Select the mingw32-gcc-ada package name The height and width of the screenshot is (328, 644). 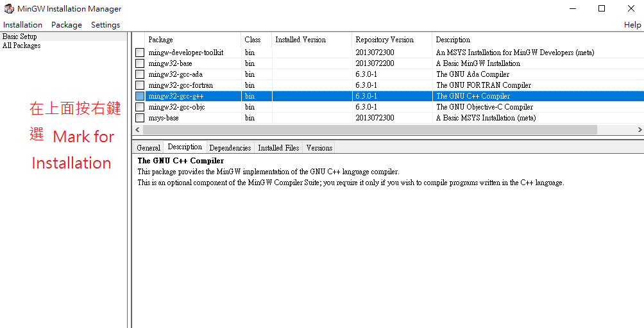(x=176, y=74)
